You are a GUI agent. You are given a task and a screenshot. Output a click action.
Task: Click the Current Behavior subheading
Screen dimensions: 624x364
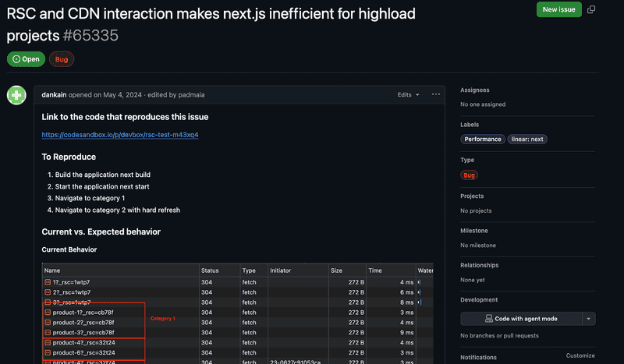[x=69, y=249]
